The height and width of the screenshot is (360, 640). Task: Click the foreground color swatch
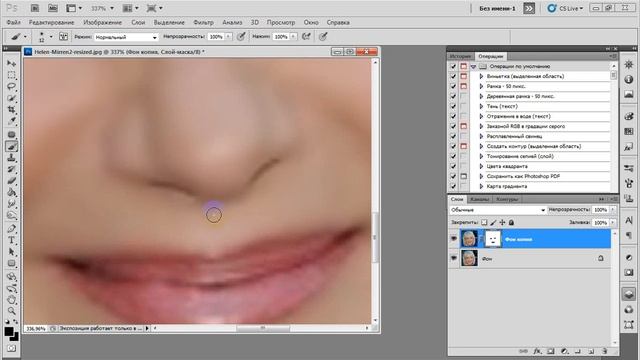click(9, 331)
